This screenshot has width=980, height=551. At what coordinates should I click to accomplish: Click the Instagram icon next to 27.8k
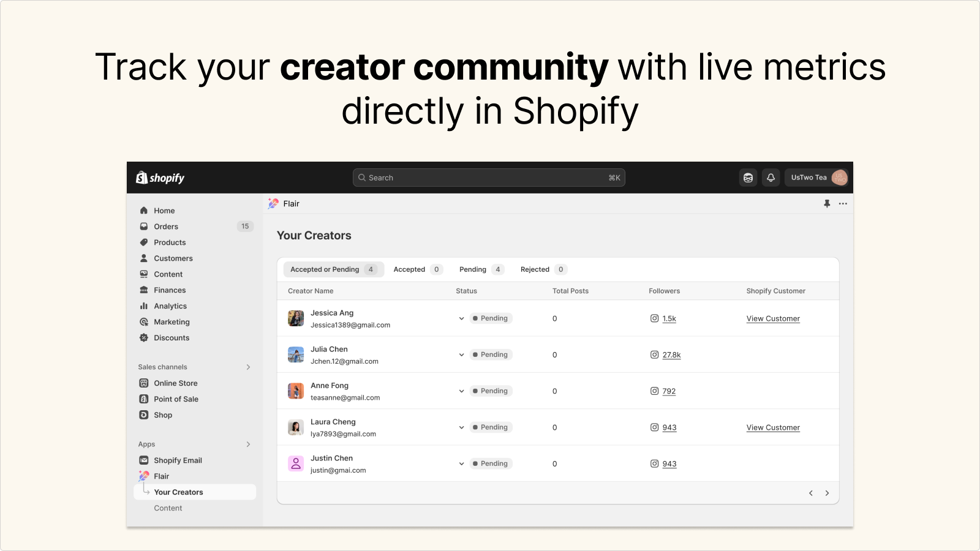coord(654,354)
